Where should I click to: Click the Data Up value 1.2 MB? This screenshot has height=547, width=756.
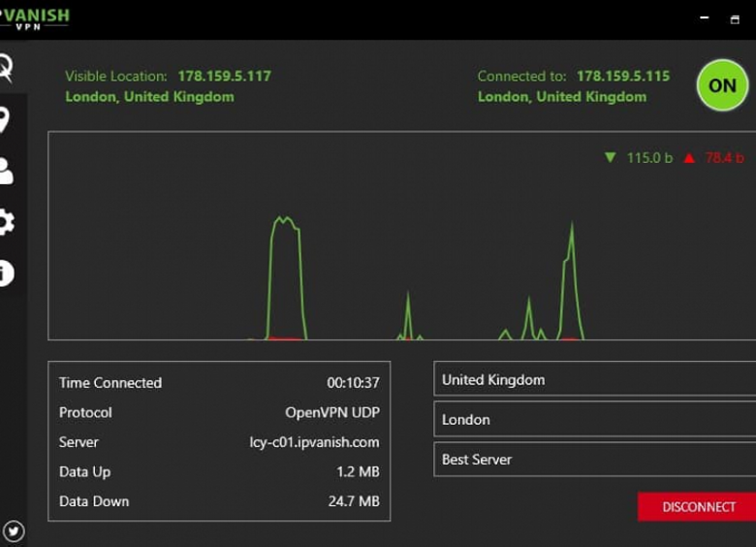[x=358, y=471]
